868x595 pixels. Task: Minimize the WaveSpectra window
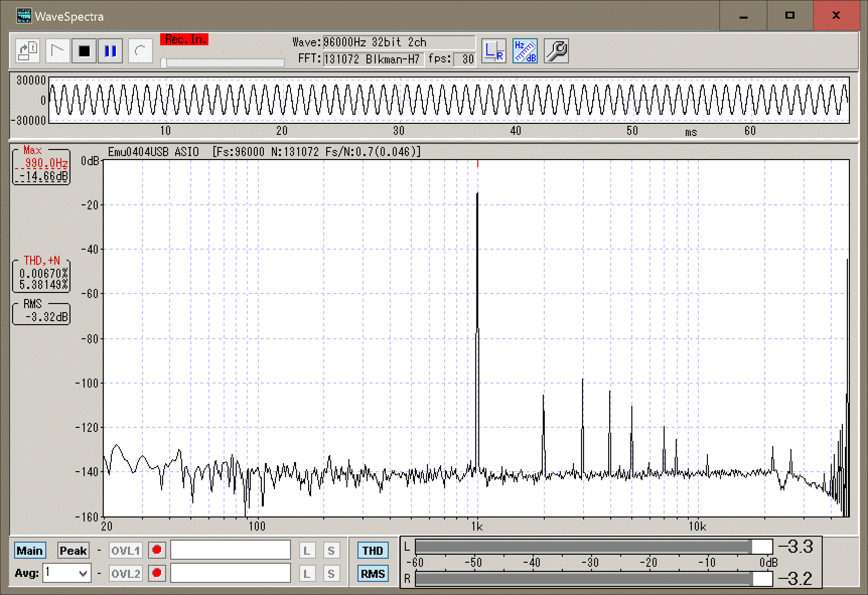click(x=743, y=16)
